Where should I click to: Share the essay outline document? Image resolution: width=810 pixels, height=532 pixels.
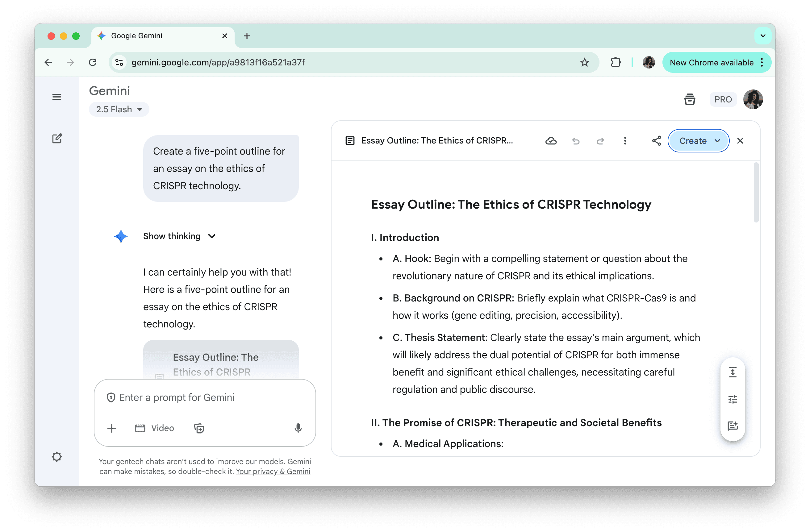pos(657,141)
